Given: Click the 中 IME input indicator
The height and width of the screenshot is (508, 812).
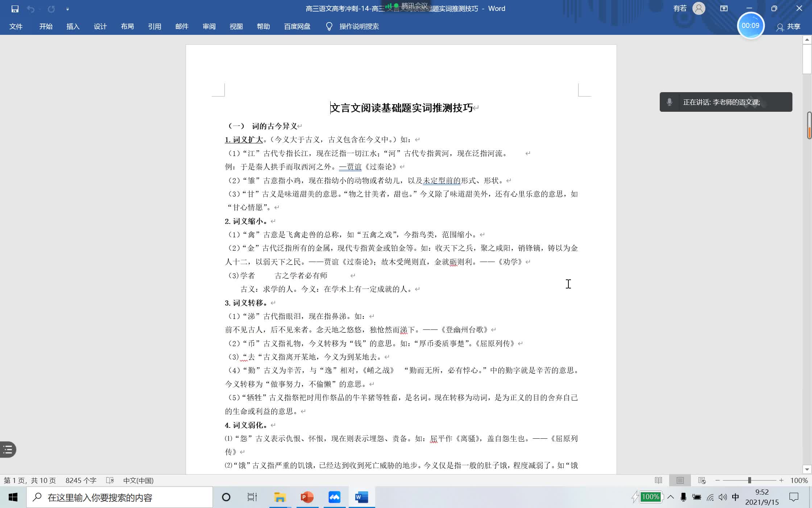Looking at the screenshot, I should [736, 497].
